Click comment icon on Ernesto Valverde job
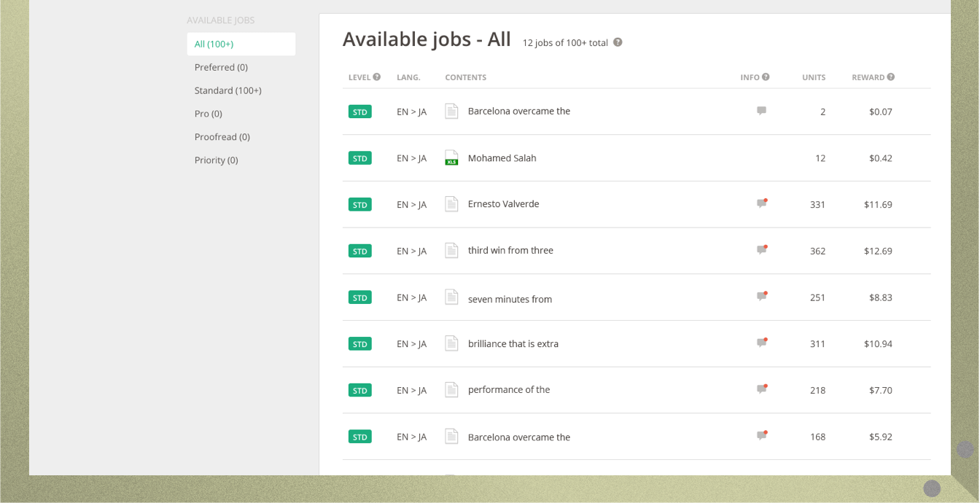The width and height of the screenshot is (980, 503). (x=762, y=203)
